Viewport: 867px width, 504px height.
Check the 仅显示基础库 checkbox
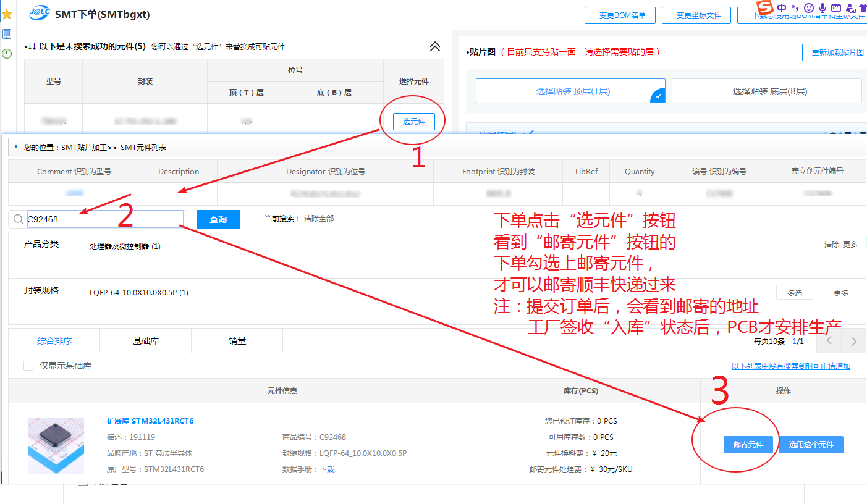(28, 366)
